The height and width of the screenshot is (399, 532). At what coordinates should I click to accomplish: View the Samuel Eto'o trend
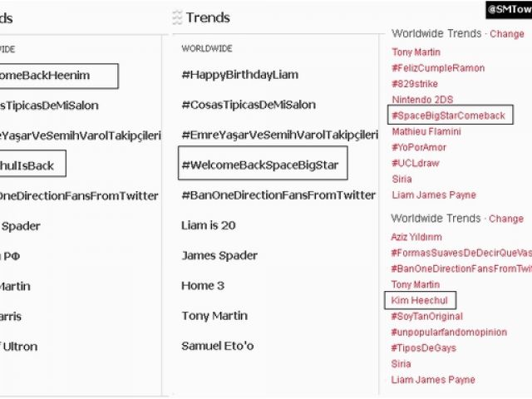click(218, 345)
